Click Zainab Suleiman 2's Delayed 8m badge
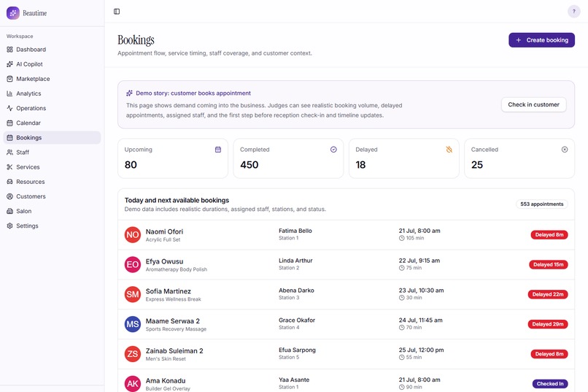 (549, 354)
